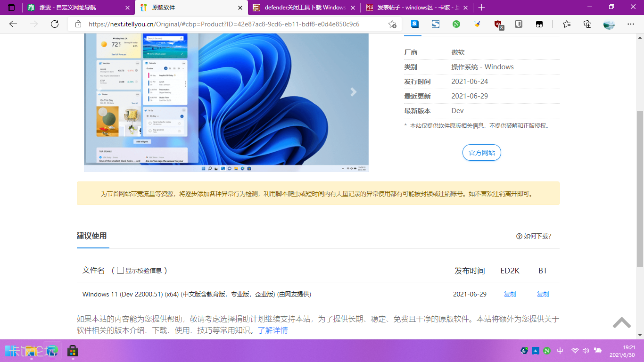Viewport: 644px width, 362px height.
Task: Open the green N extension
Action: click(x=456, y=24)
